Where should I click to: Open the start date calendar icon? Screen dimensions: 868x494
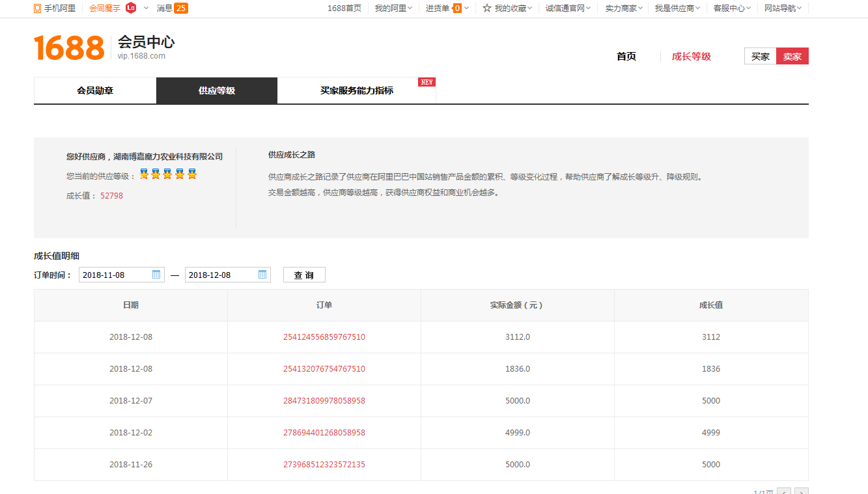pyautogui.click(x=156, y=275)
